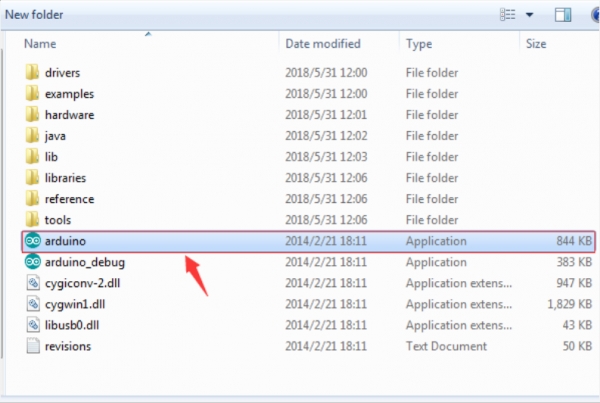Toggle the preview pane icon

(563, 15)
